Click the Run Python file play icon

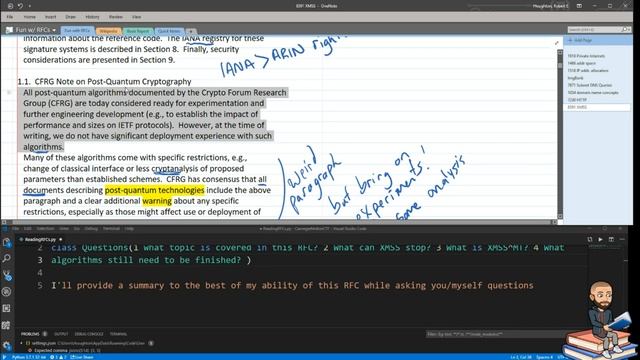tap(600, 240)
